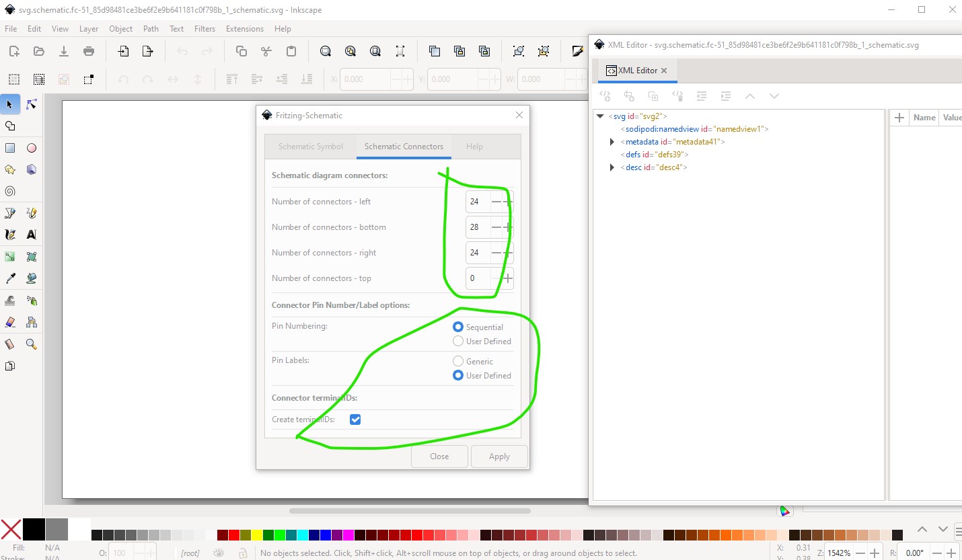Select the Color dropper tool

[x=10, y=278]
